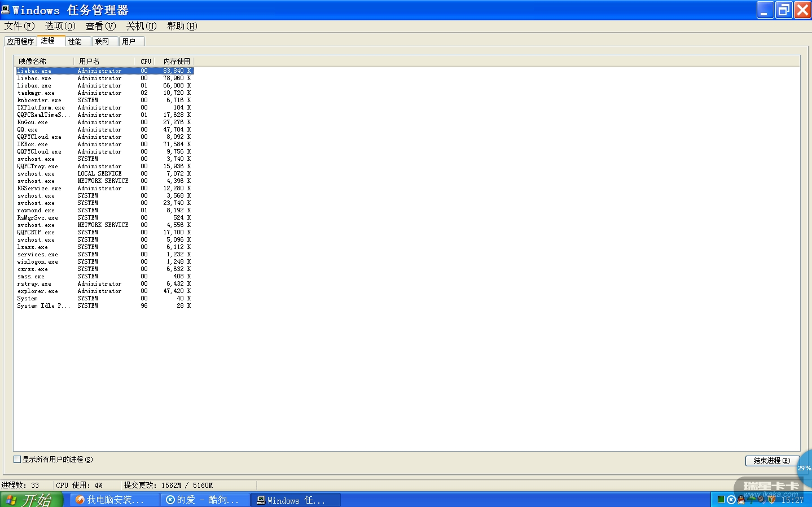This screenshot has height=507, width=812.
Task: Open the 开始 Start button
Action: (x=32, y=500)
